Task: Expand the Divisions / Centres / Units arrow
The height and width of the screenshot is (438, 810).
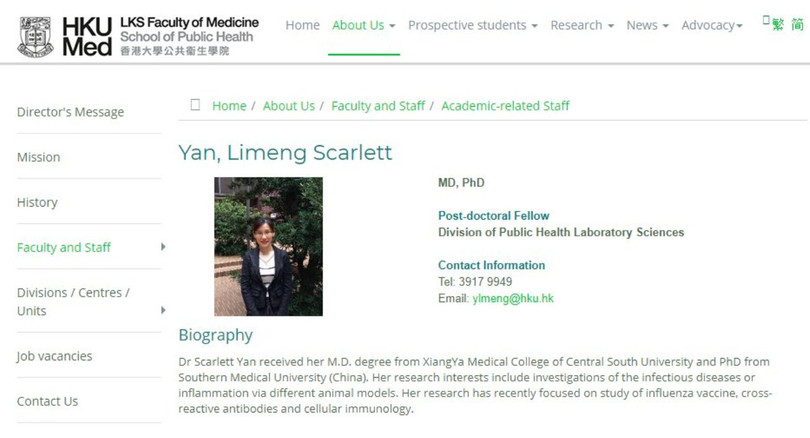Action: 163,310
